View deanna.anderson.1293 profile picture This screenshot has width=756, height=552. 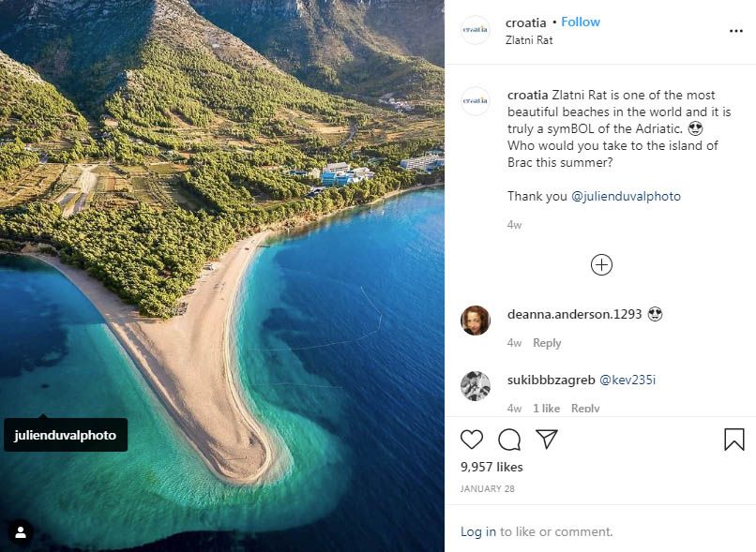coord(476,321)
